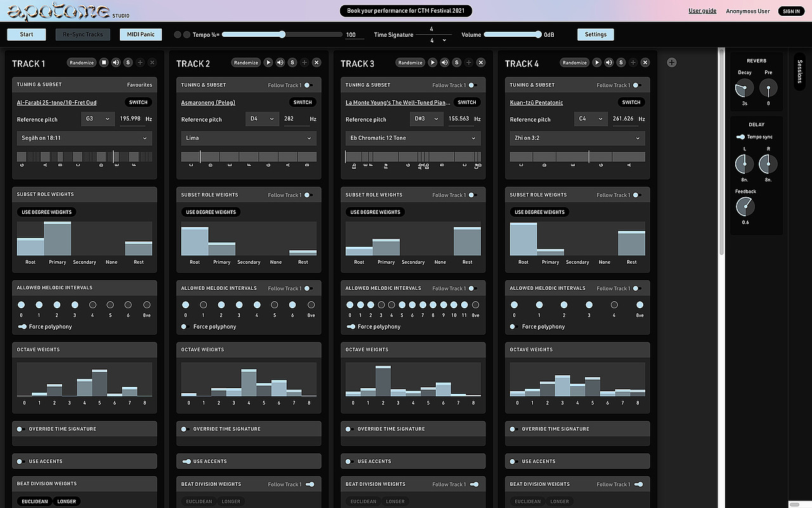Open the User guide link
Screen dimensions: 812x508
702,10
